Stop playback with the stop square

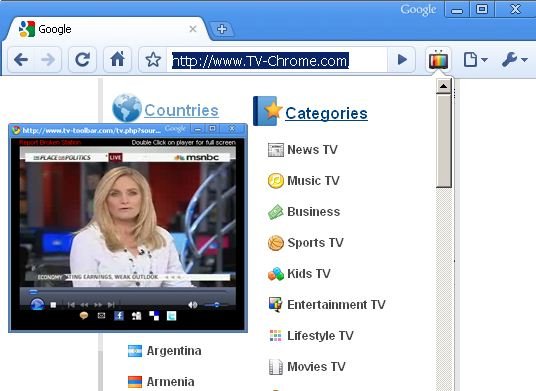pos(53,305)
